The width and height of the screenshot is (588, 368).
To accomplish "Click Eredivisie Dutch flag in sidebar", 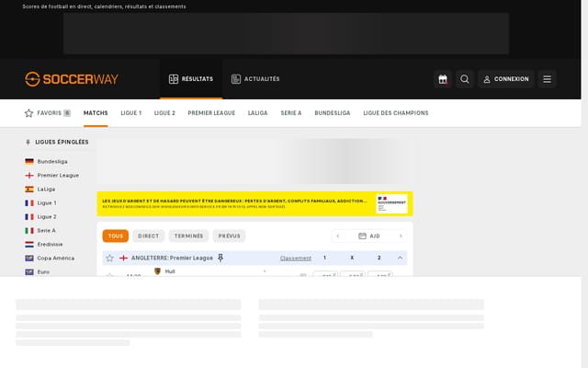I will tap(29, 245).
